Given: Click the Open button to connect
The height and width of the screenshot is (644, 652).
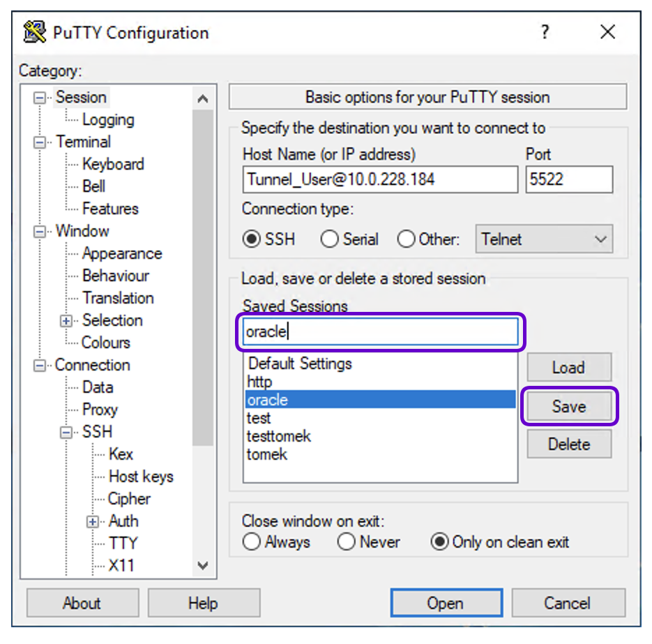Looking at the screenshot, I should coord(446,604).
